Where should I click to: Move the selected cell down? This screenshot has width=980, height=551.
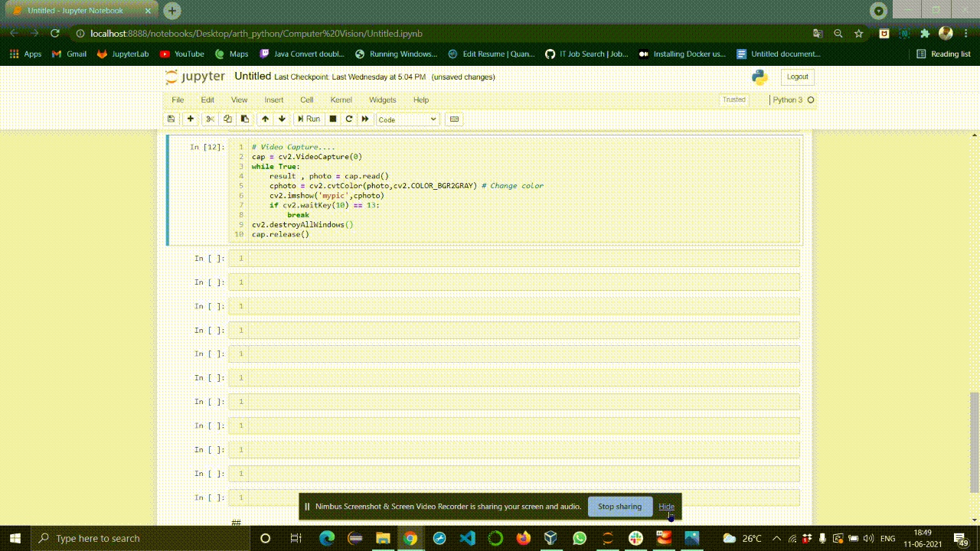282,119
